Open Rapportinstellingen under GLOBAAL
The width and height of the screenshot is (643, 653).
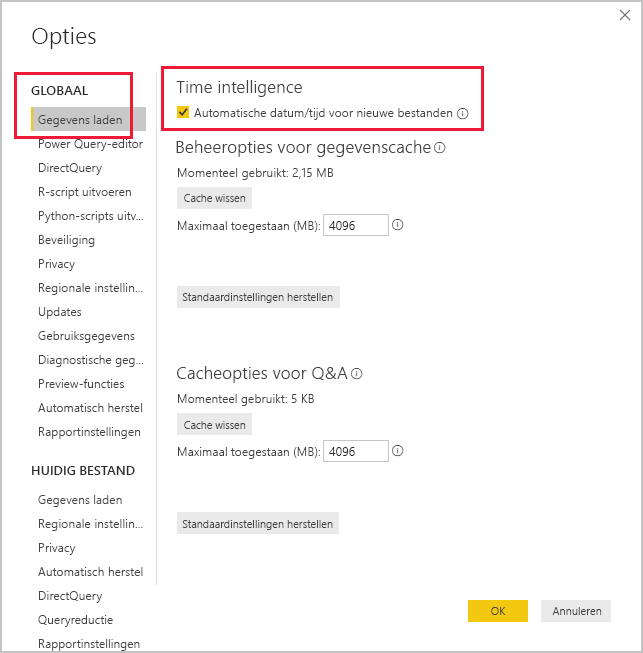pos(89,432)
